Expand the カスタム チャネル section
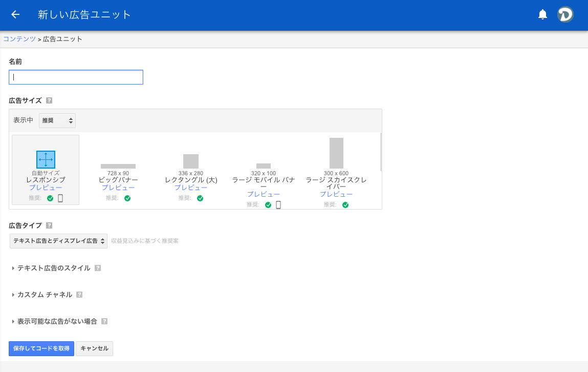 tap(44, 295)
